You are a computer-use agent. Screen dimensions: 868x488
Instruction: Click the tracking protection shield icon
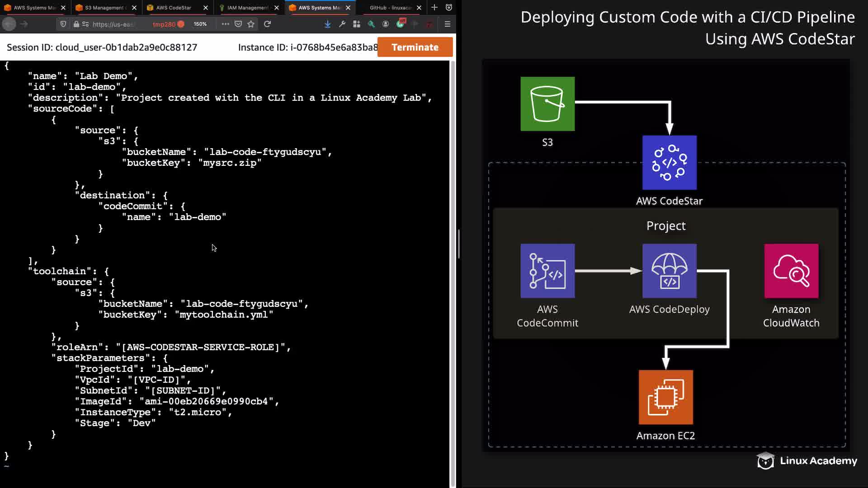coord(63,24)
